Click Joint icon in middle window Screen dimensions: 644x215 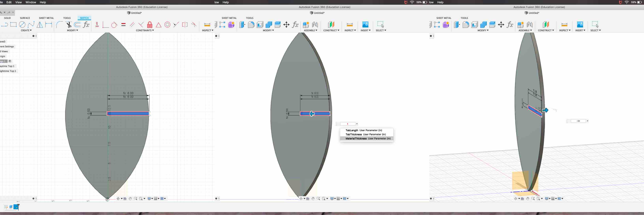[315, 25]
